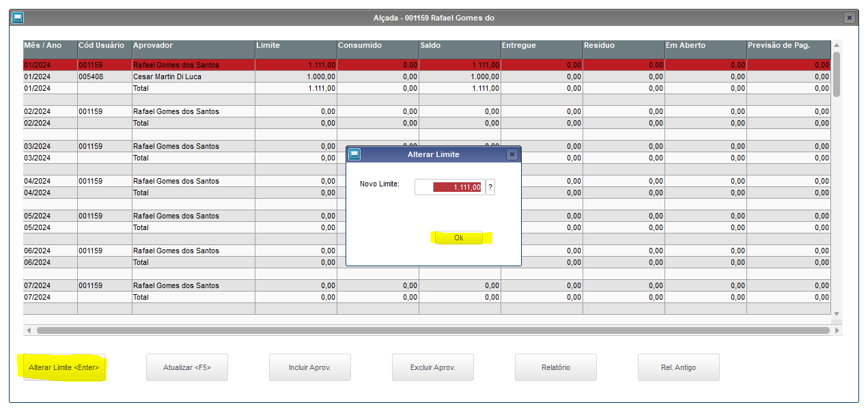
Task: Click the horizontal scrollbar thumb of the table
Action: point(433,330)
